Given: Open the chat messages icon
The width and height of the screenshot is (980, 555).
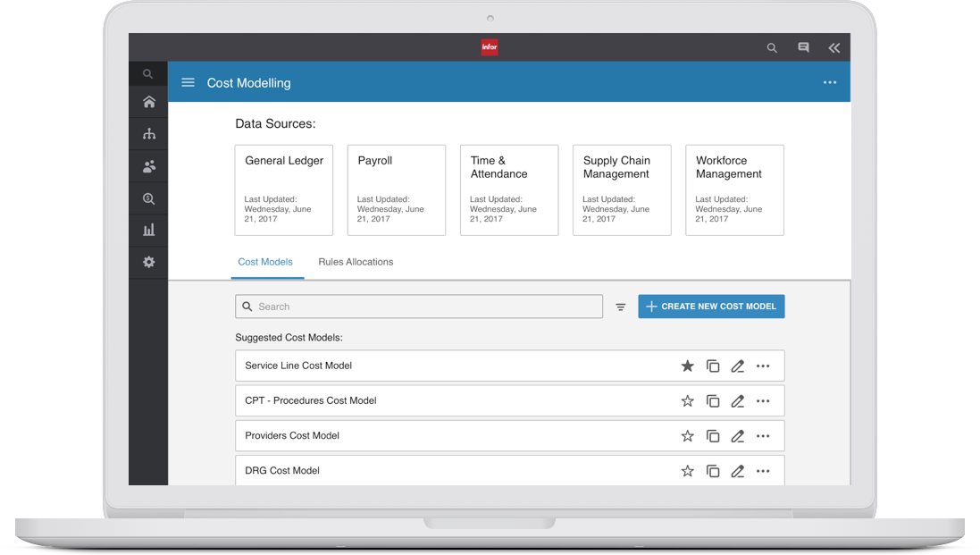Looking at the screenshot, I should click(803, 47).
